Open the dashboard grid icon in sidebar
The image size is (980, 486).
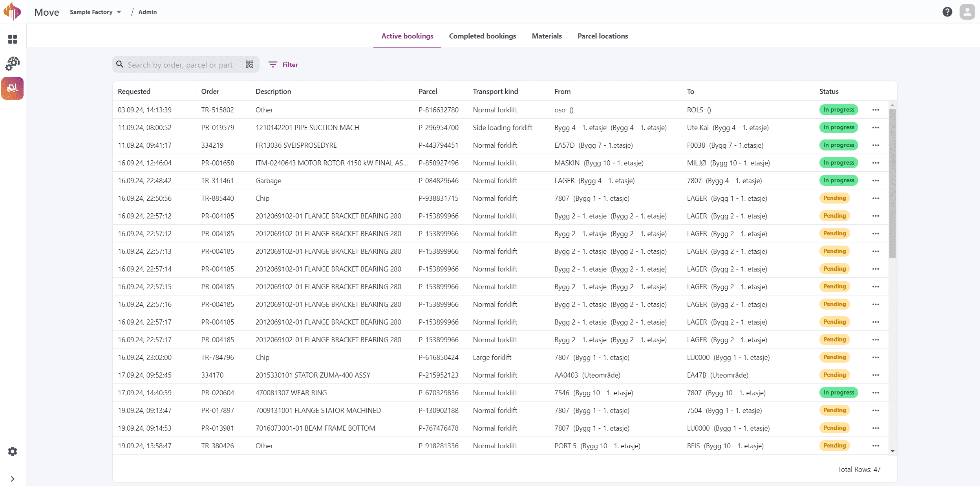coord(13,39)
